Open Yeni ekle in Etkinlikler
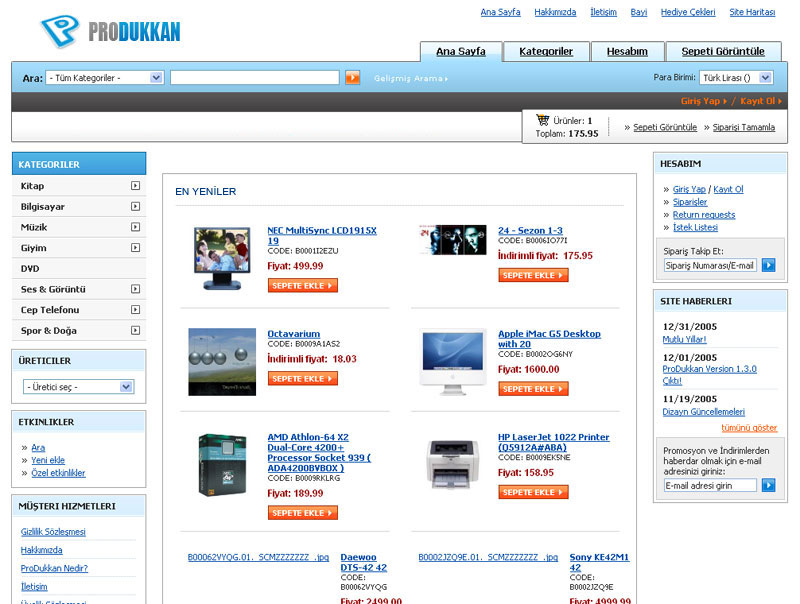 click(48, 460)
